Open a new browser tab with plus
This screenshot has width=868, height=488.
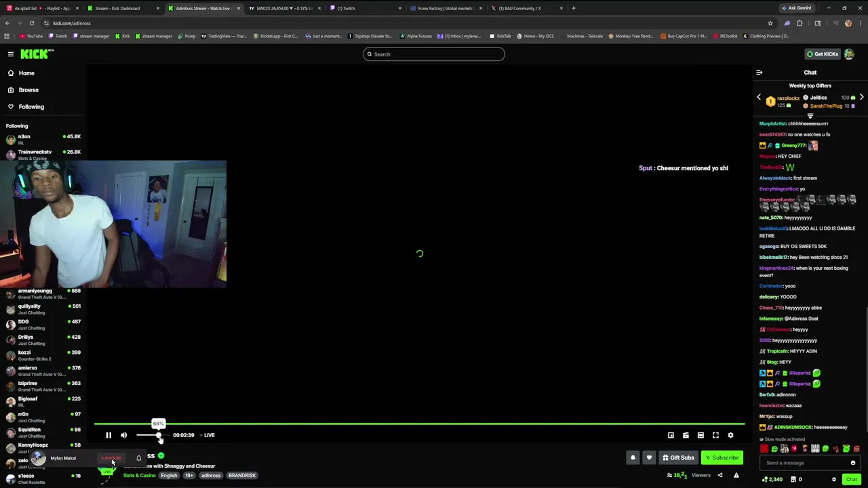point(573,8)
